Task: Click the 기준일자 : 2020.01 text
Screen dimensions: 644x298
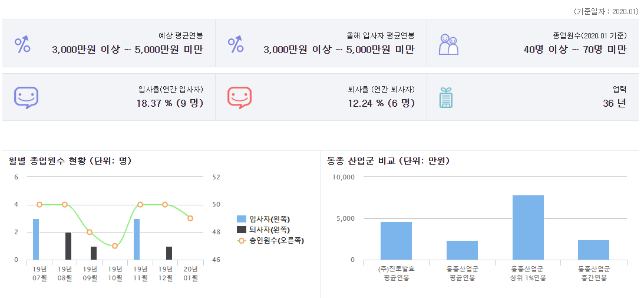Action: (x=607, y=12)
